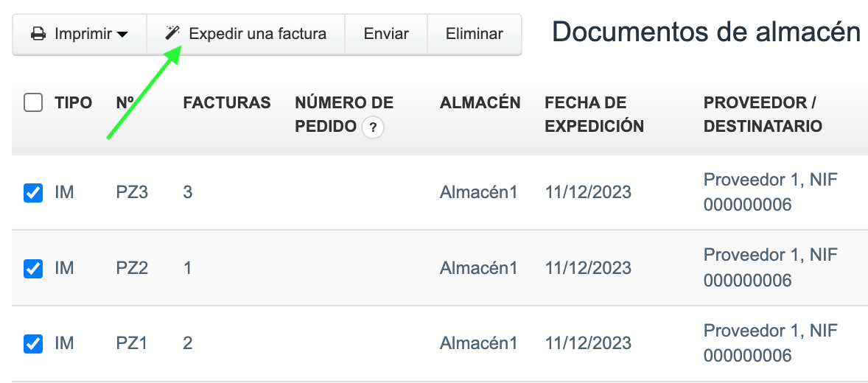Viewport: 868px width, 383px height.
Task: Uncheck the PZ2 row checkbox
Action: (33, 269)
